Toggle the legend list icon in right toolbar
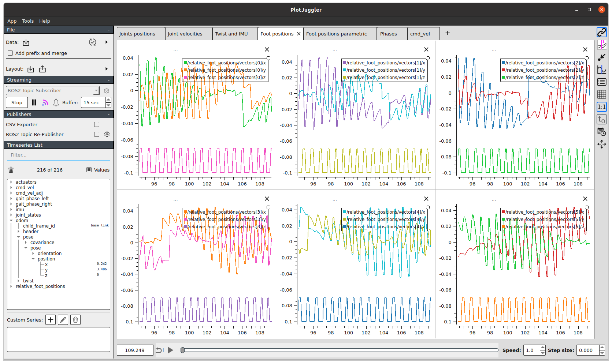This screenshot has width=612, height=364. tap(601, 82)
